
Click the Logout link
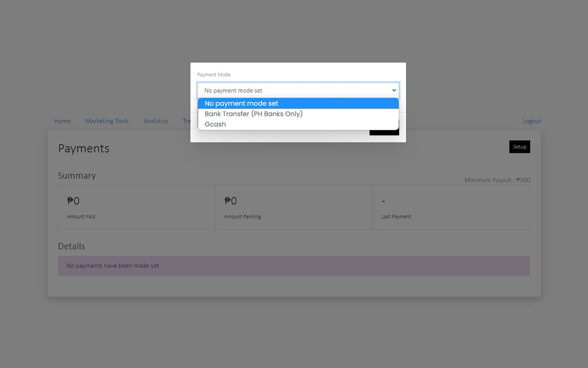tap(531, 121)
